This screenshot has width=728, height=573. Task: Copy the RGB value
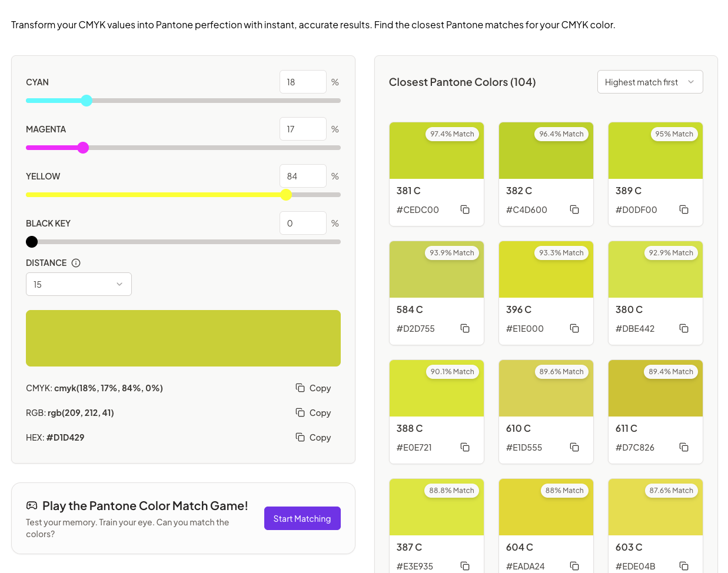pos(314,413)
